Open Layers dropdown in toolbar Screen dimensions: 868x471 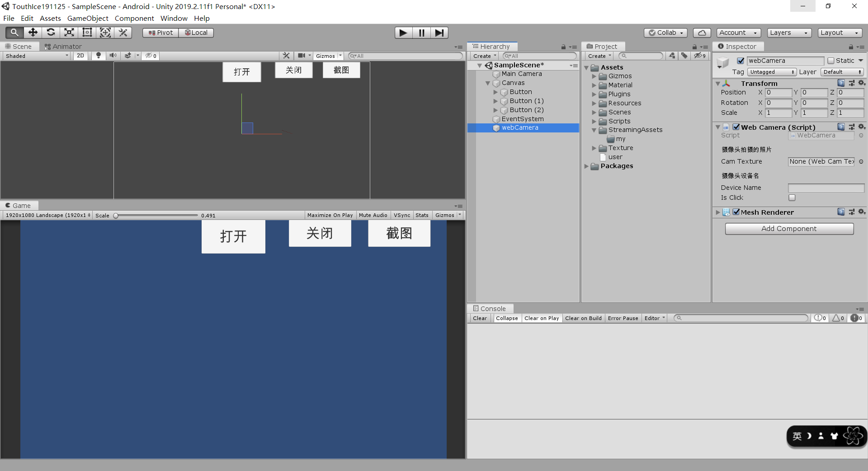[788, 33]
